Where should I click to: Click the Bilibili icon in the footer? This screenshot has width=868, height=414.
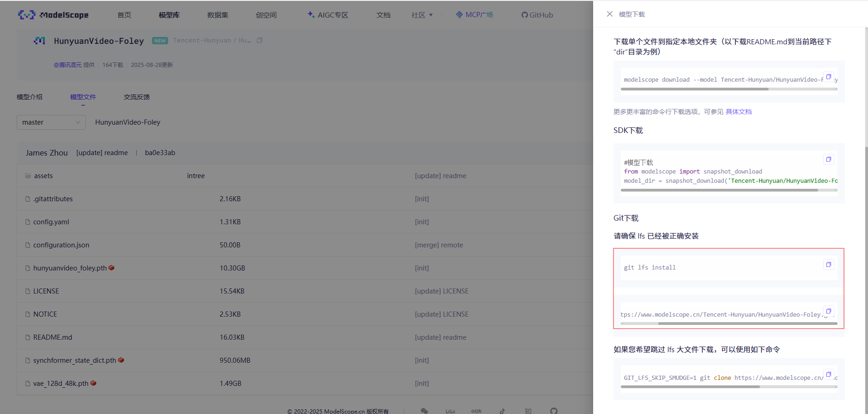coord(450,410)
